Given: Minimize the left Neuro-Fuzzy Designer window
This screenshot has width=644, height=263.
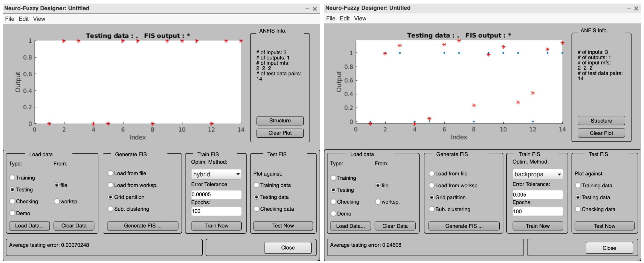Looking at the screenshot, I should click(307, 9).
